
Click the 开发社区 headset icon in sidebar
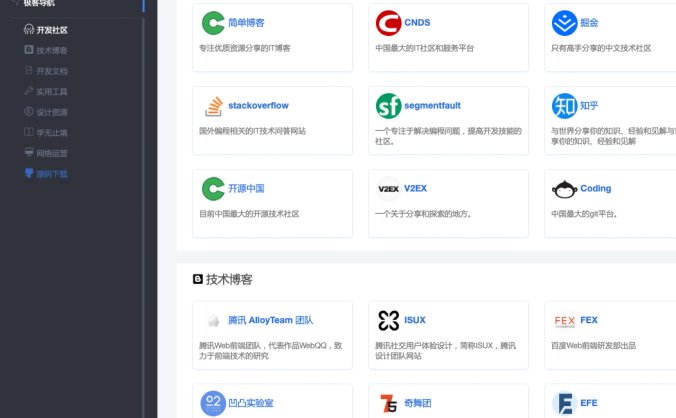(29, 29)
